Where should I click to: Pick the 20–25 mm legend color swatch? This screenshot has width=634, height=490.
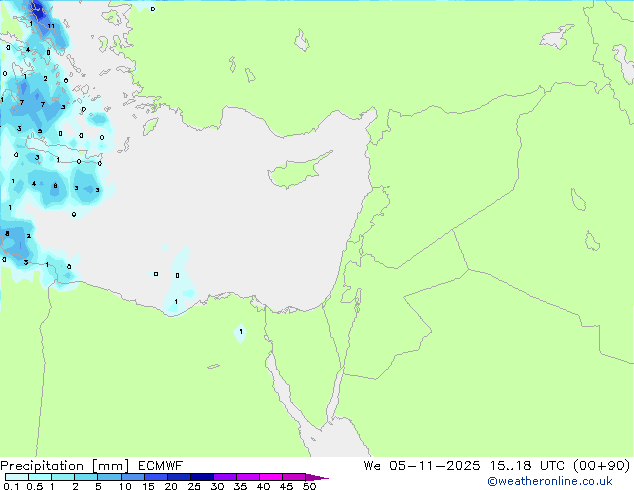178,477
